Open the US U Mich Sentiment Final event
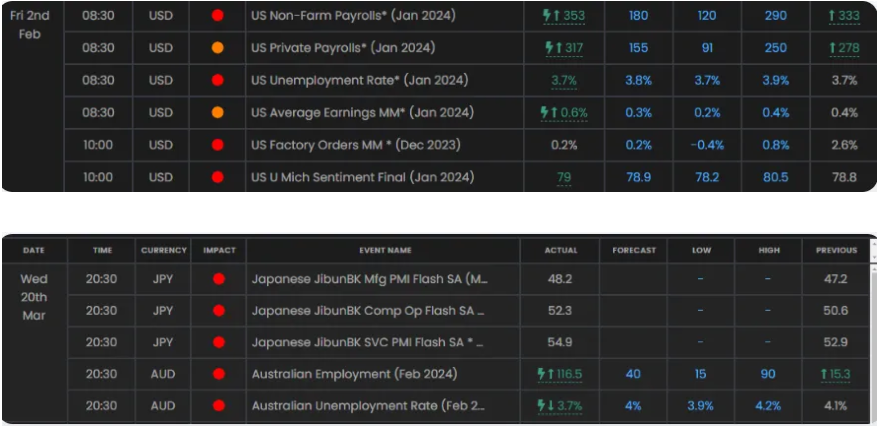The image size is (887, 432). coord(363,177)
